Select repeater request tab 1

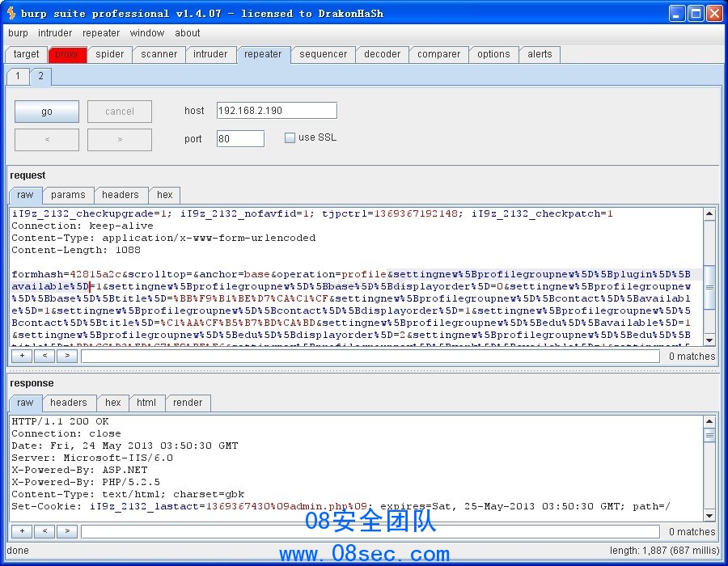18,76
